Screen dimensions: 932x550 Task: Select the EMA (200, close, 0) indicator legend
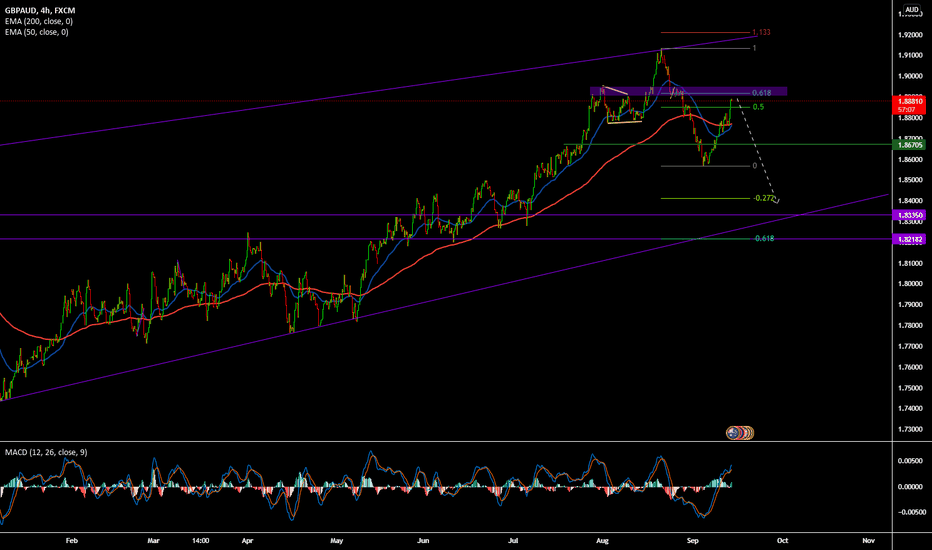[39, 21]
